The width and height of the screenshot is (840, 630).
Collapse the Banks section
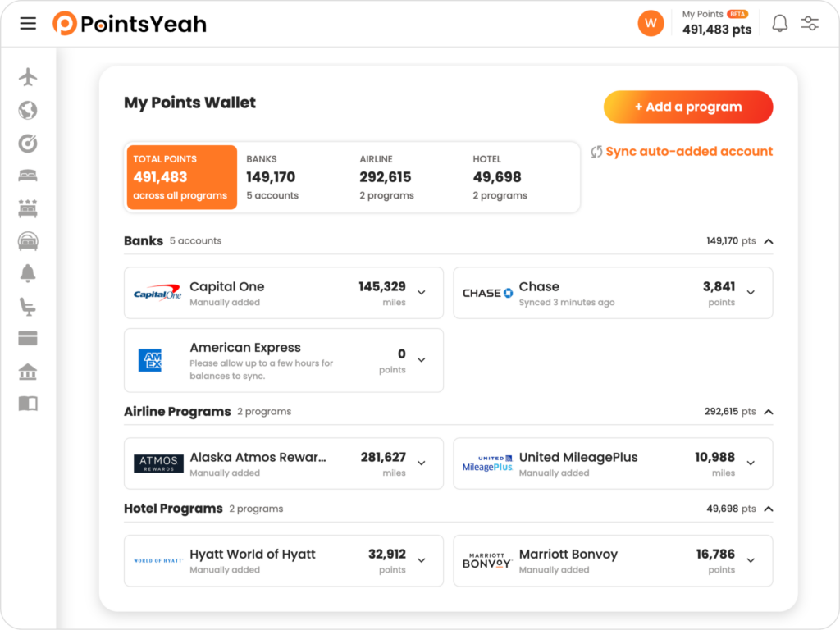(x=768, y=241)
